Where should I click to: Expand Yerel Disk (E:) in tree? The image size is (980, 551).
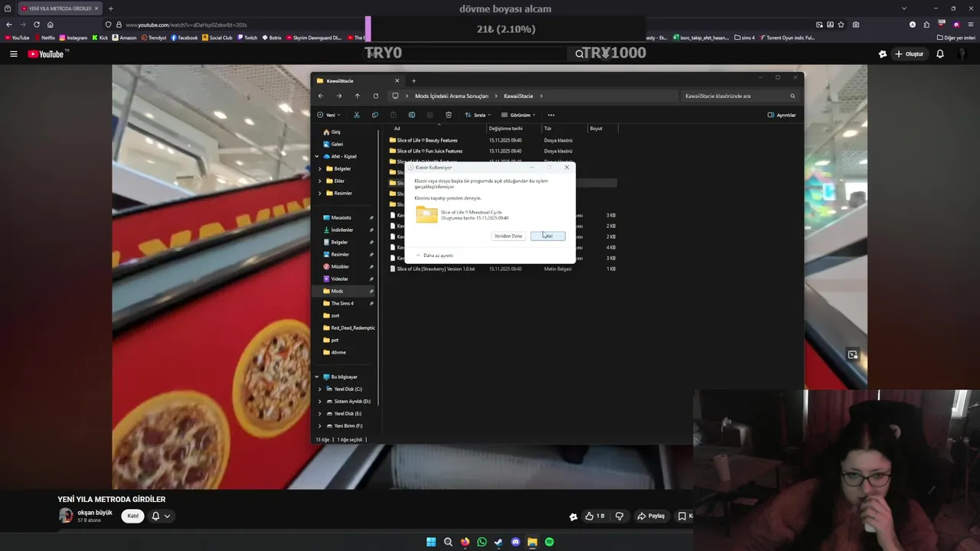(x=320, y=413)
